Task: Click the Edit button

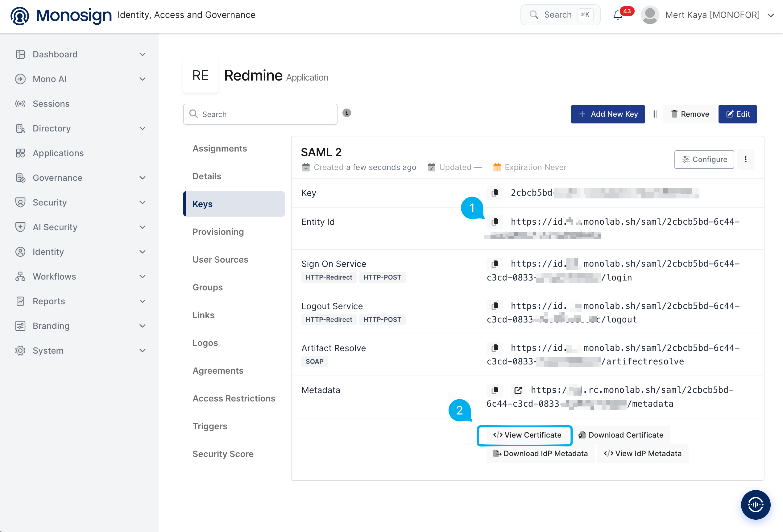Action: [x=738, y=114]
